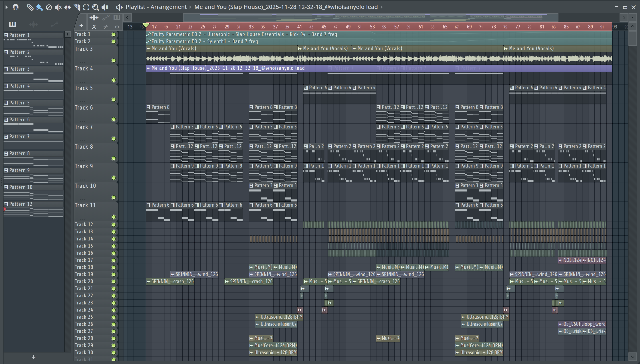The height and width of the screenshot is (364, 640).
Task: Mute Track 12 with its green light
Action: pos(114,225)
